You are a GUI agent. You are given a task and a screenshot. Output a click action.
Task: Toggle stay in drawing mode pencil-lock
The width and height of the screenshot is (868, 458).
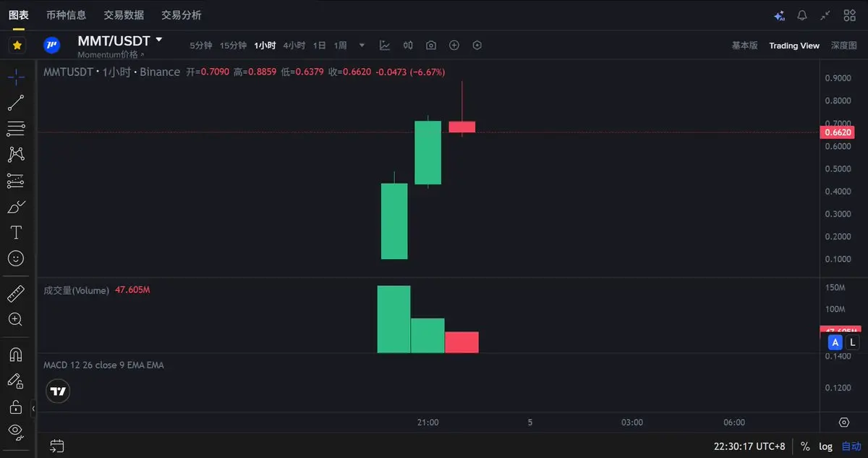(16, 381)
